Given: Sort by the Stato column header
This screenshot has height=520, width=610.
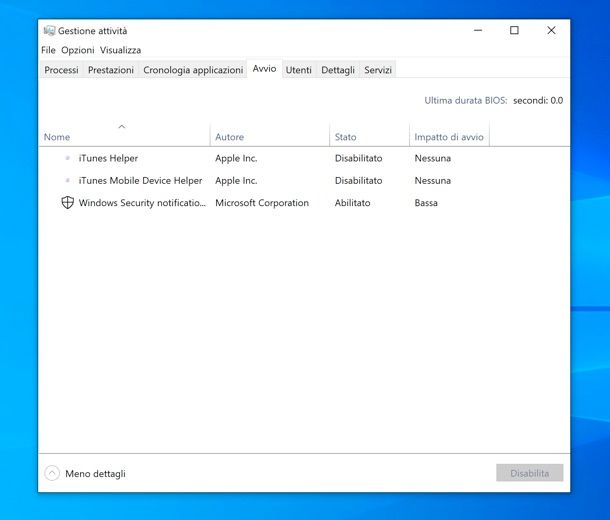Looking at the screenshot, I should [x=345, y=137].
